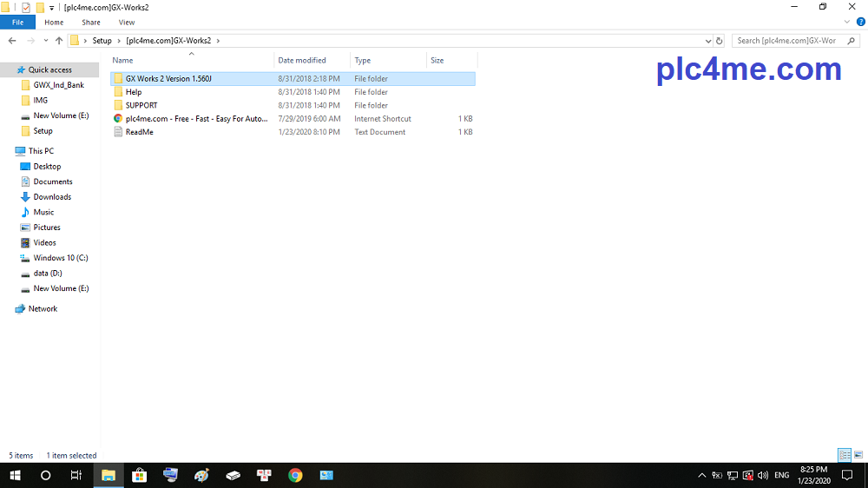Switch to the View ribbon tab
Viewport: 868px width, 488px height.
(126, 23)
